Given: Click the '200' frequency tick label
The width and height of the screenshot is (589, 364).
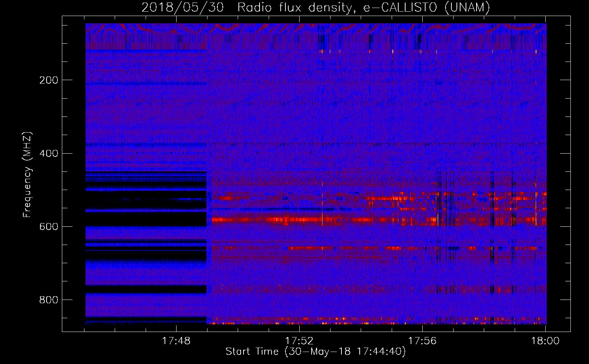Looking at the screenshot, I should click(49, 80).
